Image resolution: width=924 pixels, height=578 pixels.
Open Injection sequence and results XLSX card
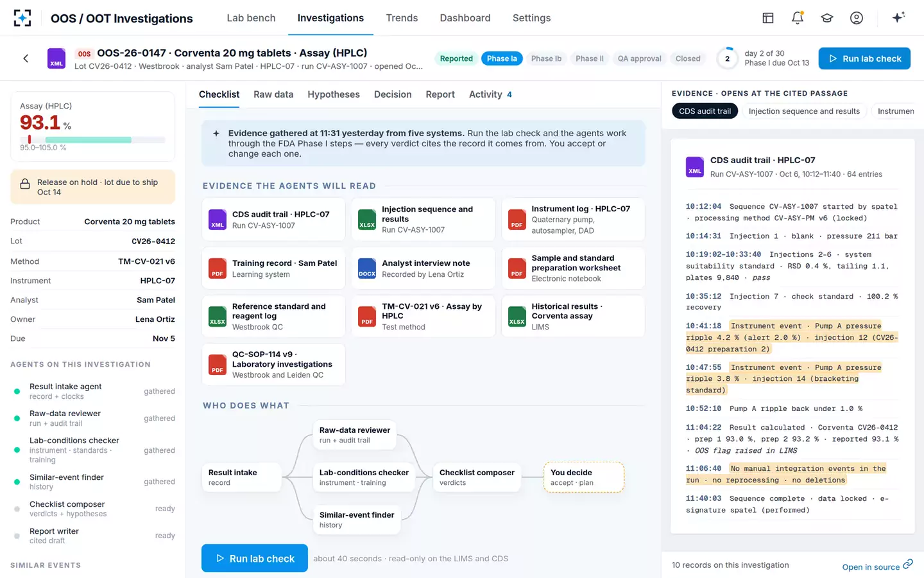coord(424,220)
